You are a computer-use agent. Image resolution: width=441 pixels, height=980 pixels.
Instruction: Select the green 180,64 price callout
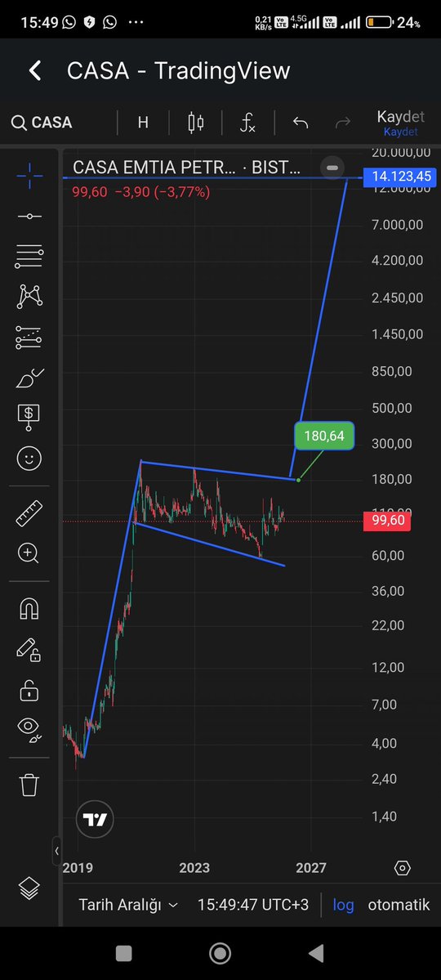(x=324, y=436)
